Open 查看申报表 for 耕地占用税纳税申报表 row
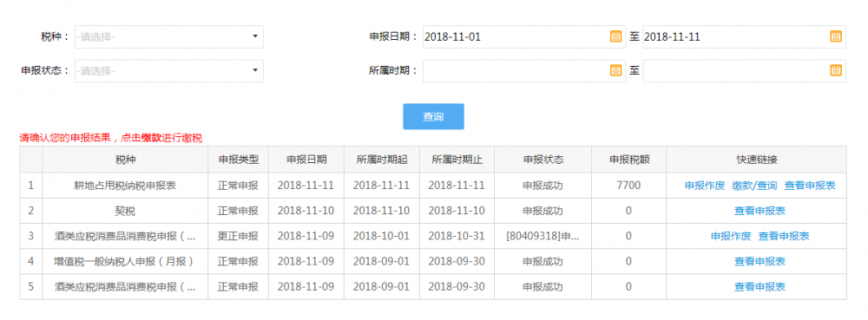The width and height of the screenshot is (868, 320). coord(810,186)
